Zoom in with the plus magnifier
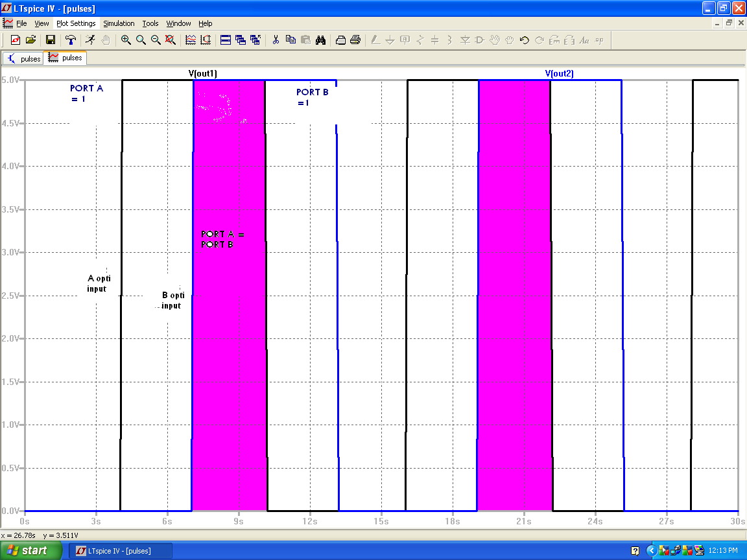747x560 pixels. coord(126,40)
